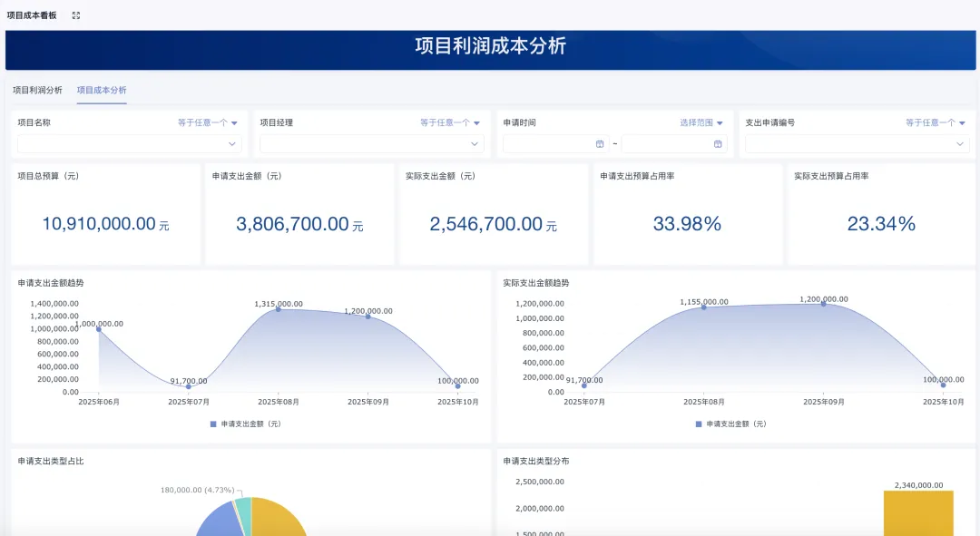Viewport: 980px width, 536px height.
Task: Click the fullscreen expand icon beside 项目成本看板
Action: (76, 15)
